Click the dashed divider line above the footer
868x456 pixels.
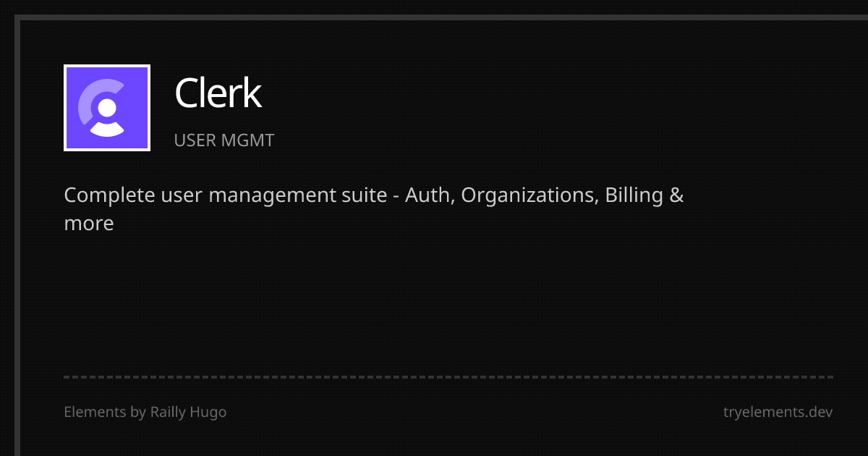pos(448,377)
